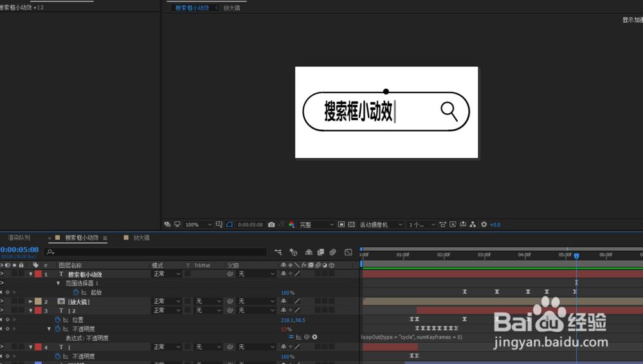
Task: Close the 搜索框小动效 timeline tab
Action: 50,238
